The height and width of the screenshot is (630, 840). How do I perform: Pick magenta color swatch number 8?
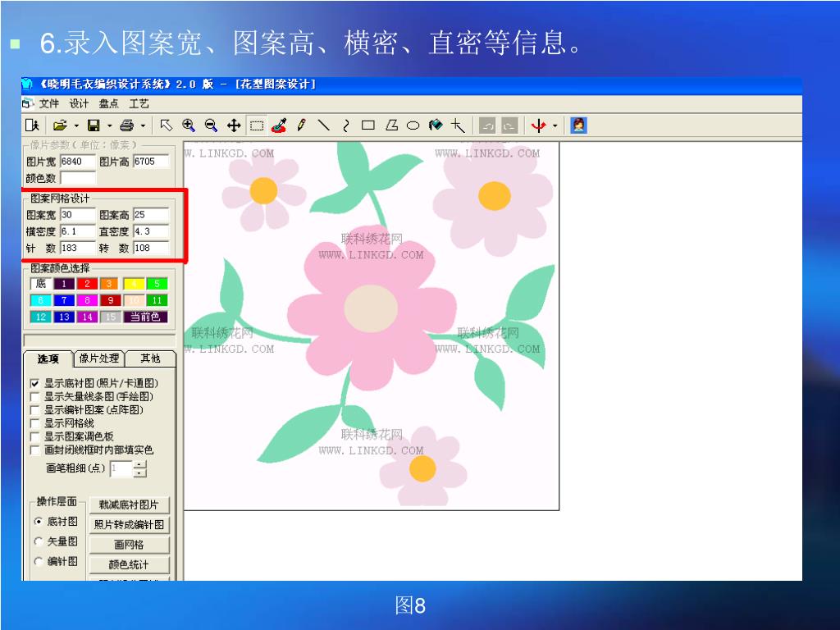[x=87, y=300]
